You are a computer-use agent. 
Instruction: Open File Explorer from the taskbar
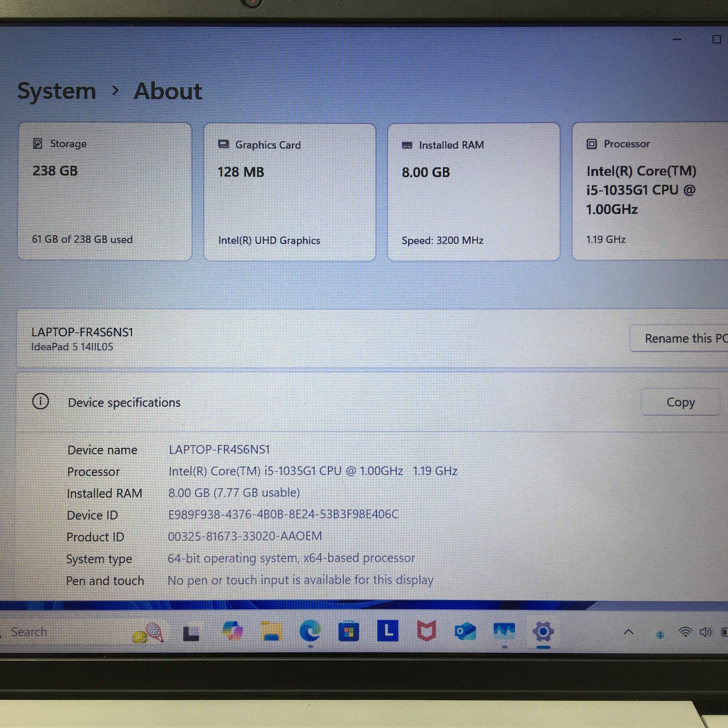coord(271,632)
